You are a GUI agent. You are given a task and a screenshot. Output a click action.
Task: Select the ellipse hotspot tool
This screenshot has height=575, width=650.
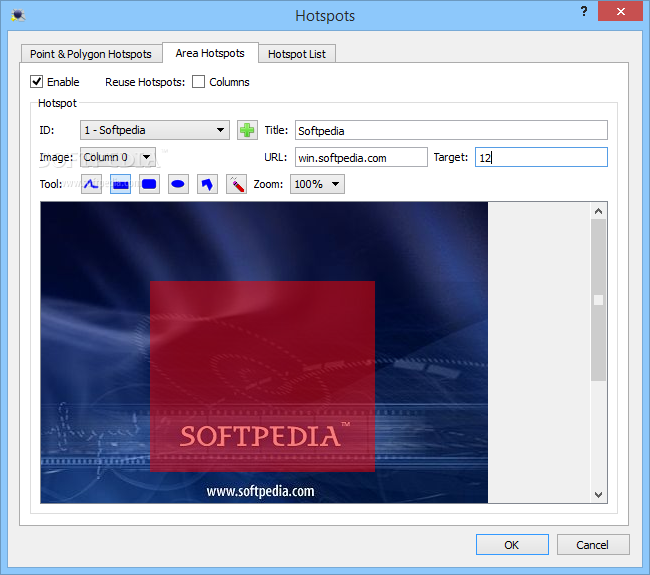click(x=178, y=184)
